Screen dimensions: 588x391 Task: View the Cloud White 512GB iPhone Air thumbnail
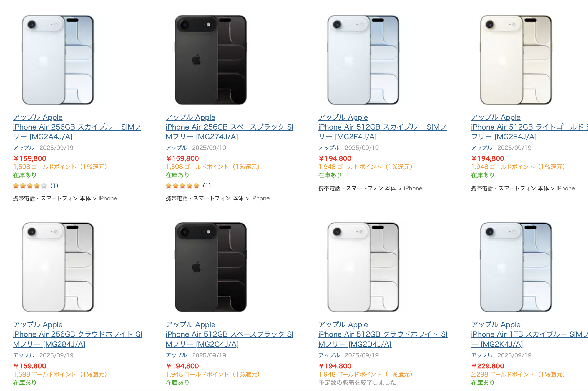(363, 267)
